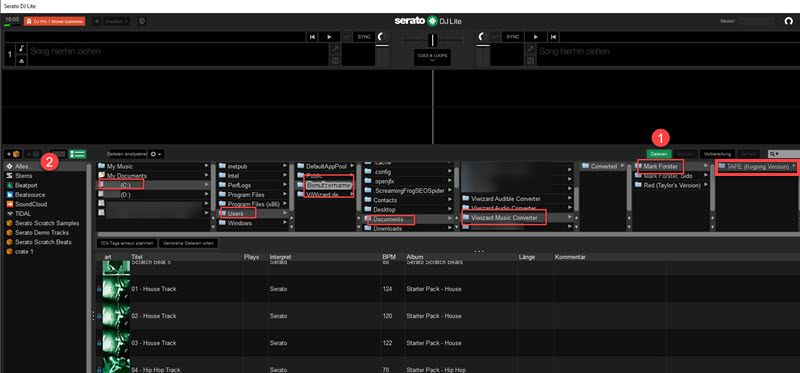Expand the Program Files folder arrow
This screenshot has width=800, height=373.
285,194
